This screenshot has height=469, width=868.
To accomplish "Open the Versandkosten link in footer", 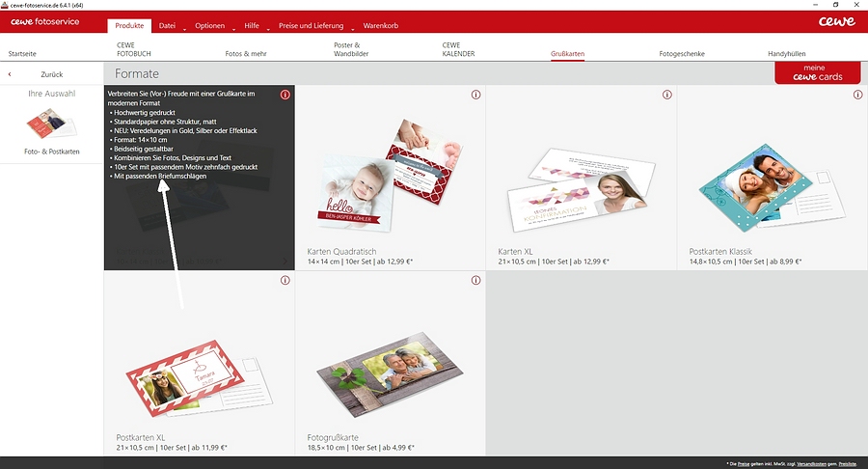I will point(811,464).
